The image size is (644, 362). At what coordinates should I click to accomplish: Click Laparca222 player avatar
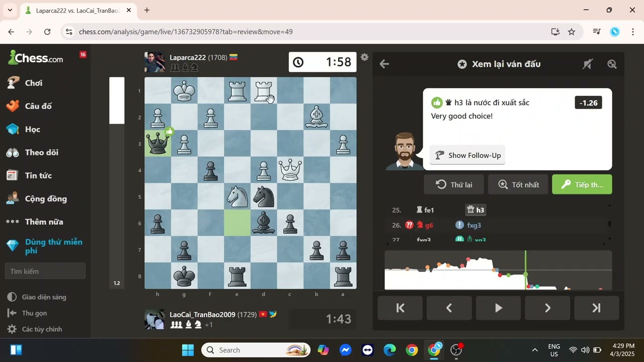(154, 62)
